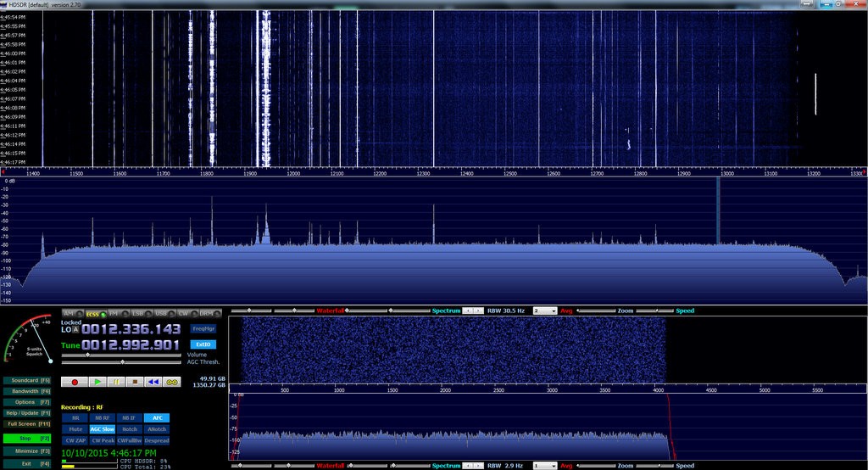Open Help / Update [F1]
The width and height of the screenshot is (868, 470).
click(x=27, y=413)
